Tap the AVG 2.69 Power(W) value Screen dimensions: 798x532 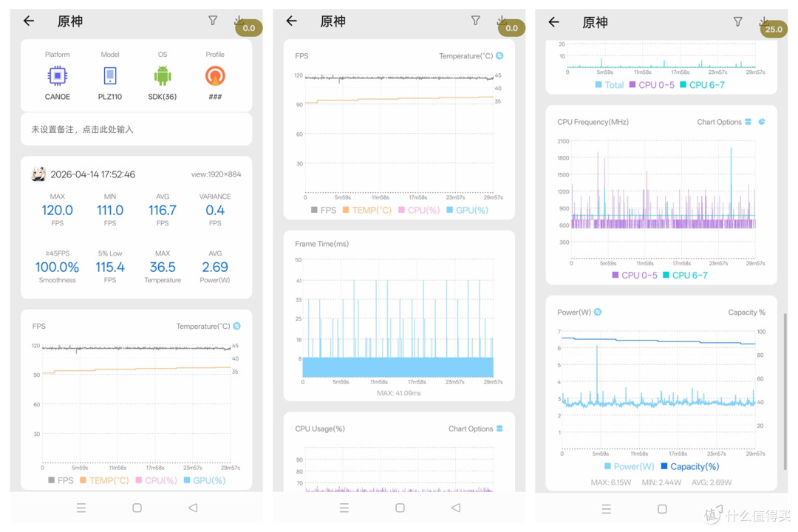coord(215,267)
